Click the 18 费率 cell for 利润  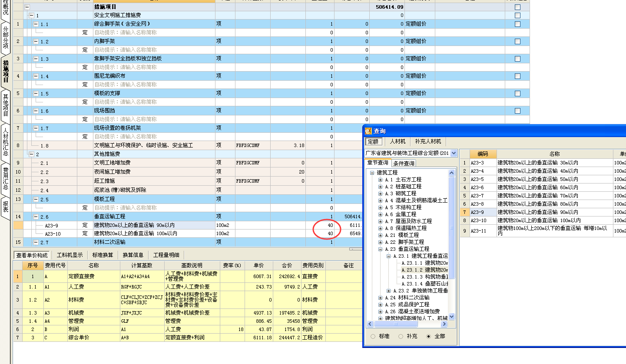[232, 329]
